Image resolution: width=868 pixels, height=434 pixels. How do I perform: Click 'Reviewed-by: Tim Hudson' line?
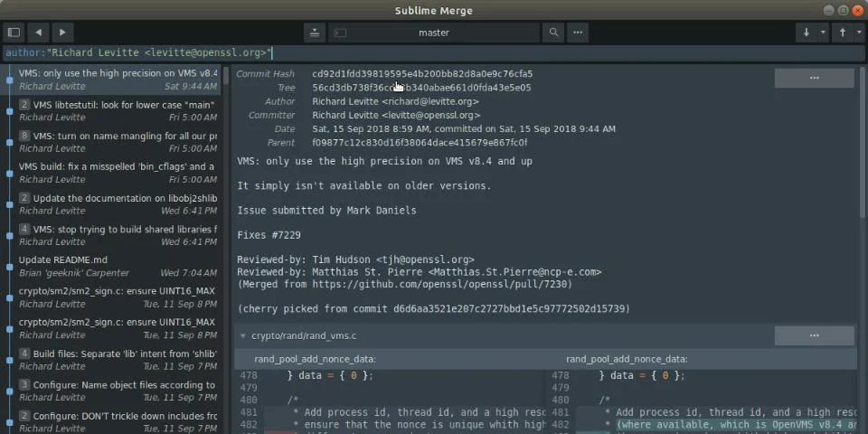356,259
